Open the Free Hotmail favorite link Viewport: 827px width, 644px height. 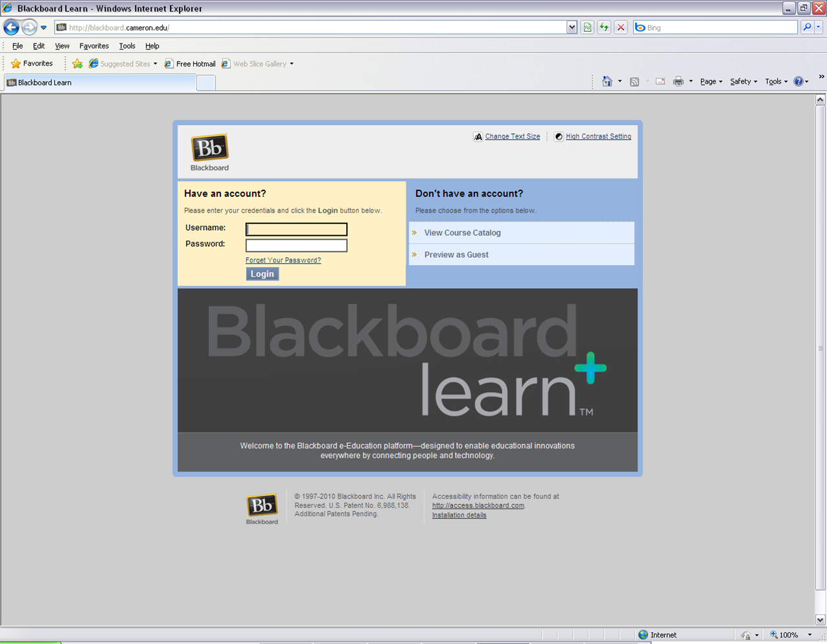(x=190, y=63)
